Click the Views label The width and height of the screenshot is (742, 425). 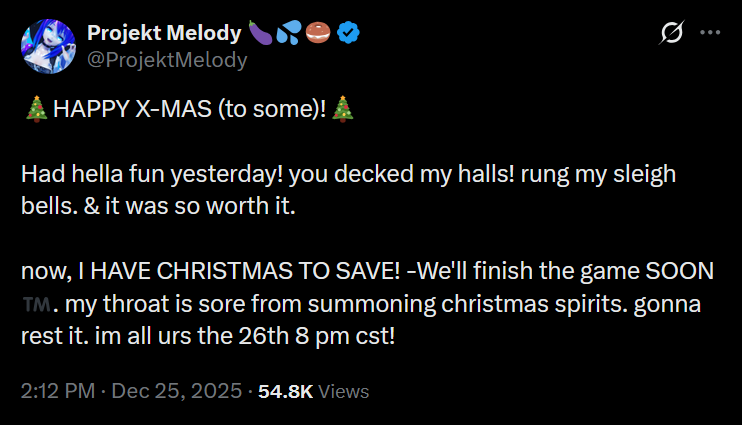coord(344,391)
